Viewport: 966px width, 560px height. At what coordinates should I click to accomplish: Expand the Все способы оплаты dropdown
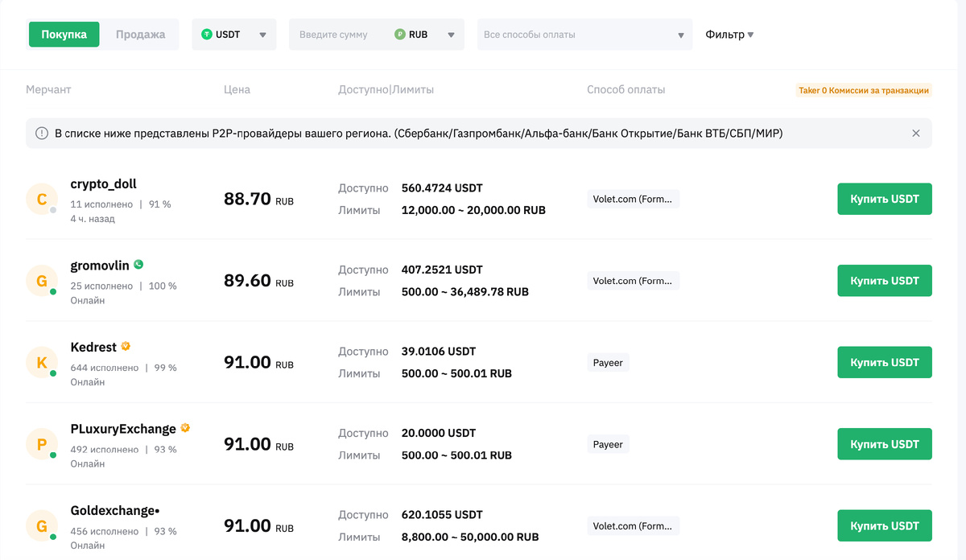pos(584,35)
